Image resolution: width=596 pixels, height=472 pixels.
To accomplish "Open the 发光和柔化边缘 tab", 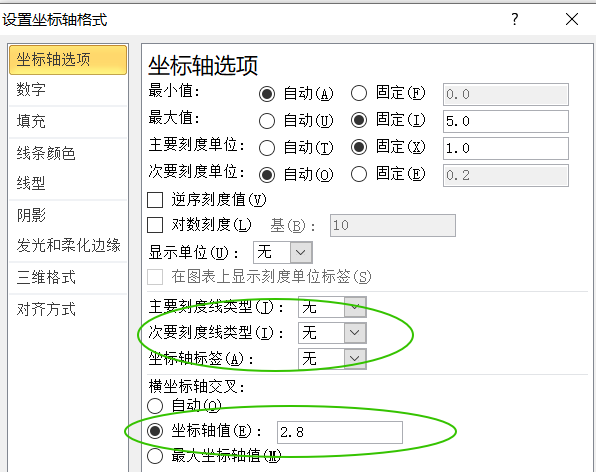I will 68,246.
